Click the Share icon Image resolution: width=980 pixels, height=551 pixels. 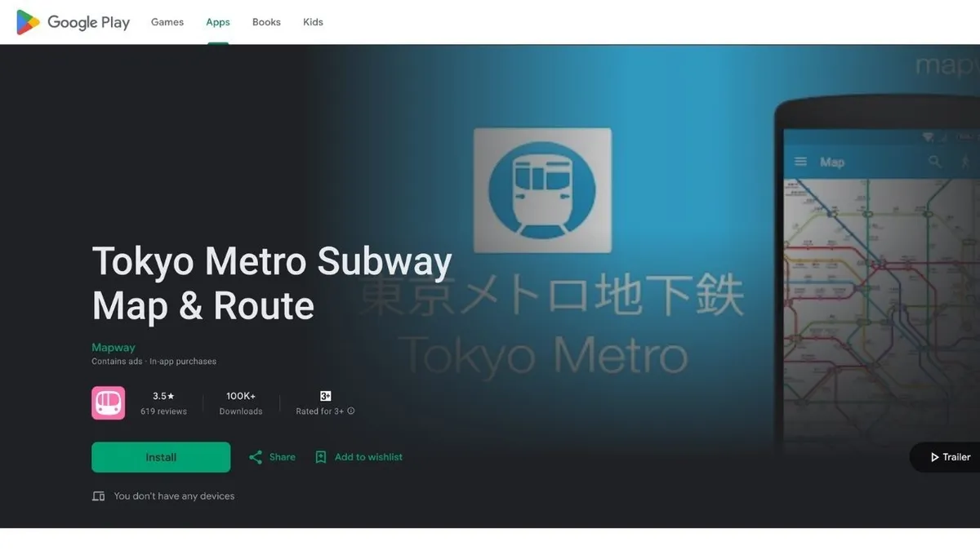[x=256, y=457]
